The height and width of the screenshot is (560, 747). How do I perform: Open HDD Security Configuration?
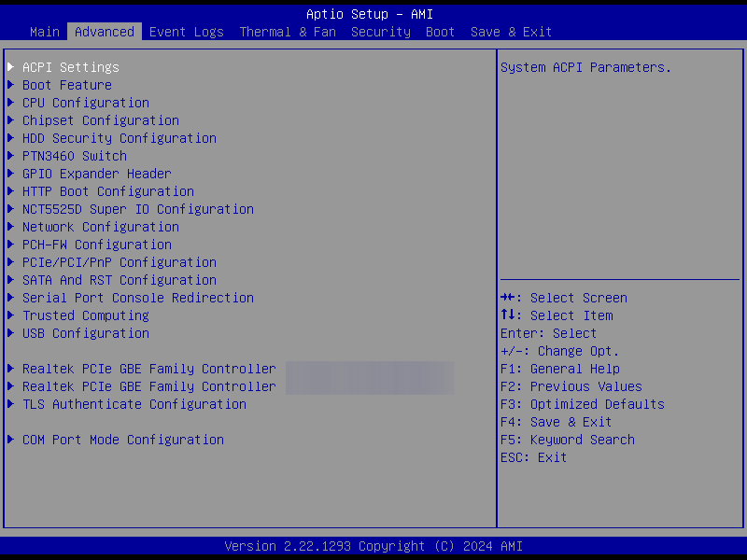pyautogui.click(x=120, y=138)
